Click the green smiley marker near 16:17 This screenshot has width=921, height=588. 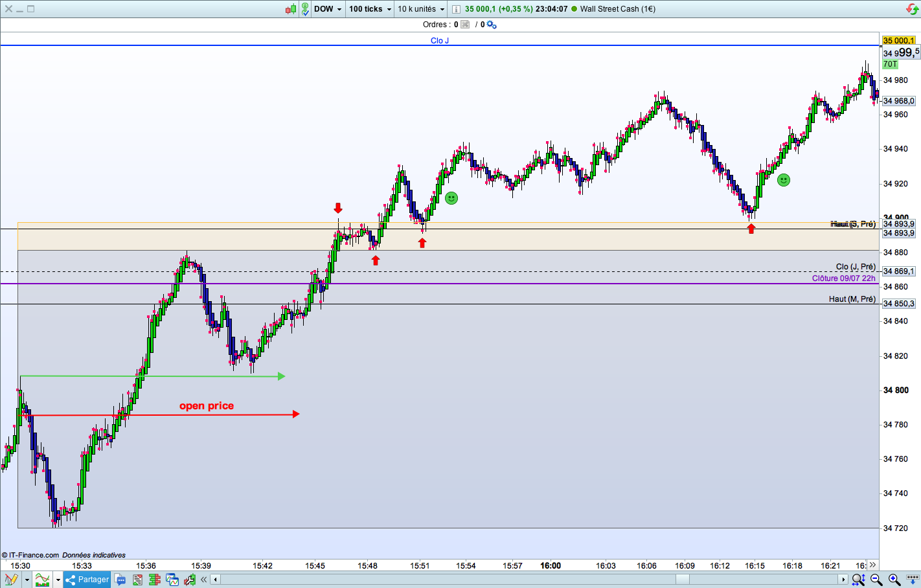click(x=784, y=180)
